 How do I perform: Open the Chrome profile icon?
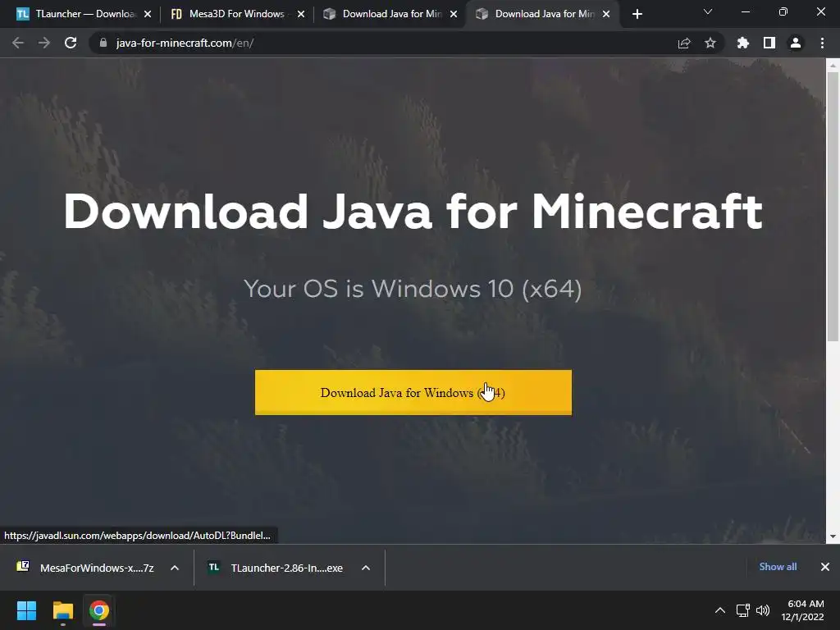coord(796,43)
